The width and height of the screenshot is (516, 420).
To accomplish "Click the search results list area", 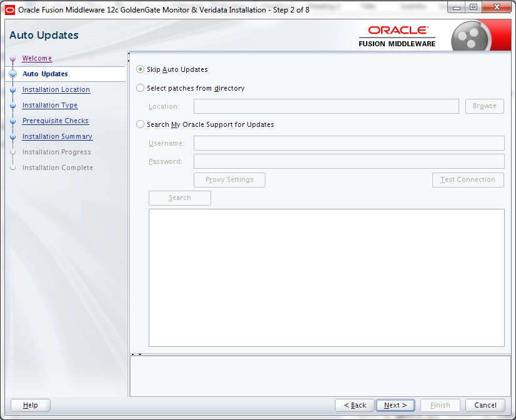I will 327,277.
